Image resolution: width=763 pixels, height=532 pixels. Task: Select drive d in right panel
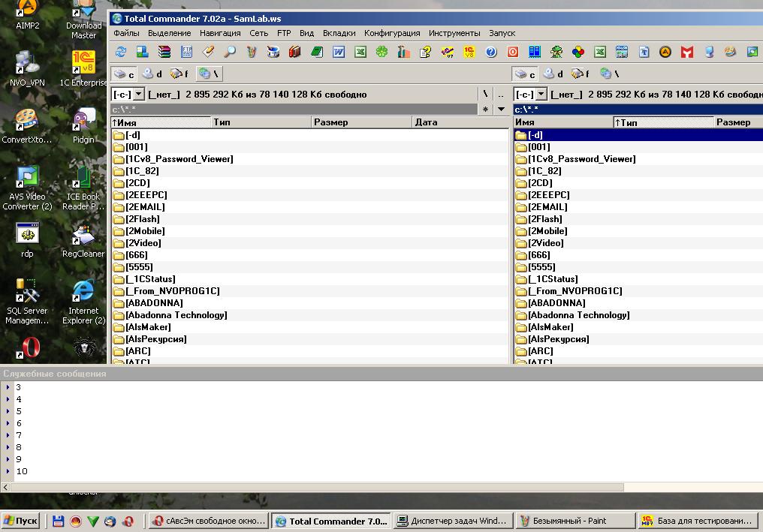pyautogui.click(x=553, y=74)
